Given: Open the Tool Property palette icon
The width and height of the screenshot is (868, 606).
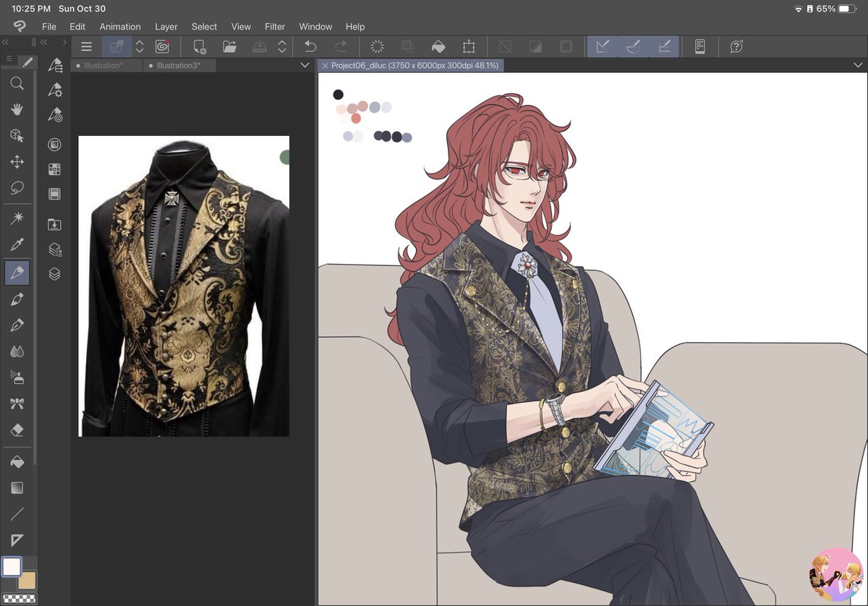Looking at the screenshot, I should (x=55, y=90).
